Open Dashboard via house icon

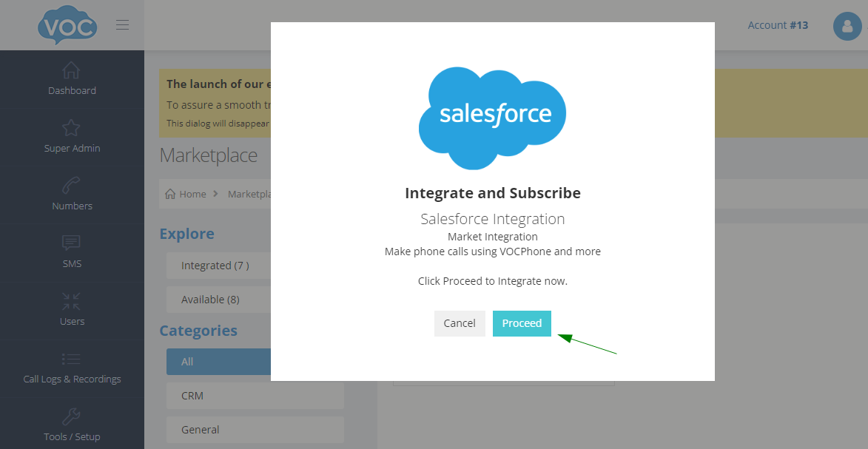(72, 70)
